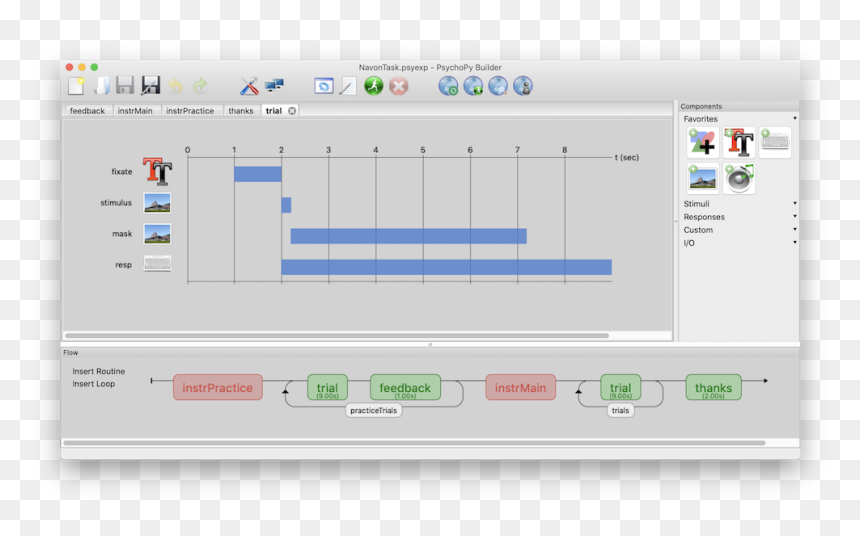Click the Save floppy disk icon
Screen dimensions: 860x536
click(125, 86)
